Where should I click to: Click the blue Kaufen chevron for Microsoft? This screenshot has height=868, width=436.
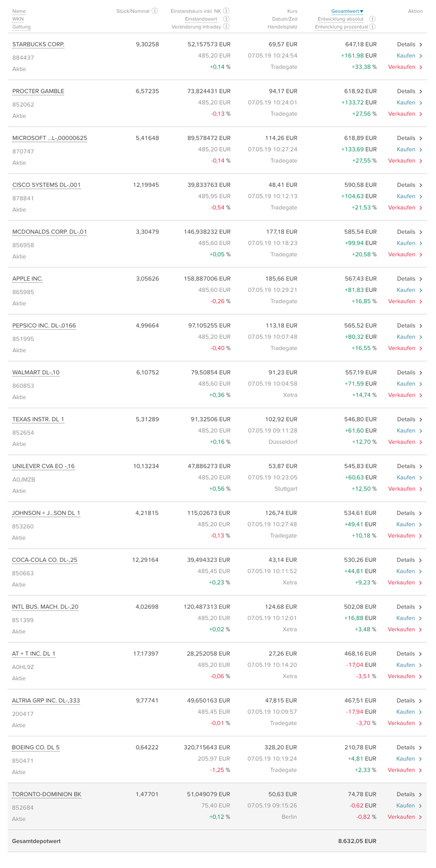421,150
